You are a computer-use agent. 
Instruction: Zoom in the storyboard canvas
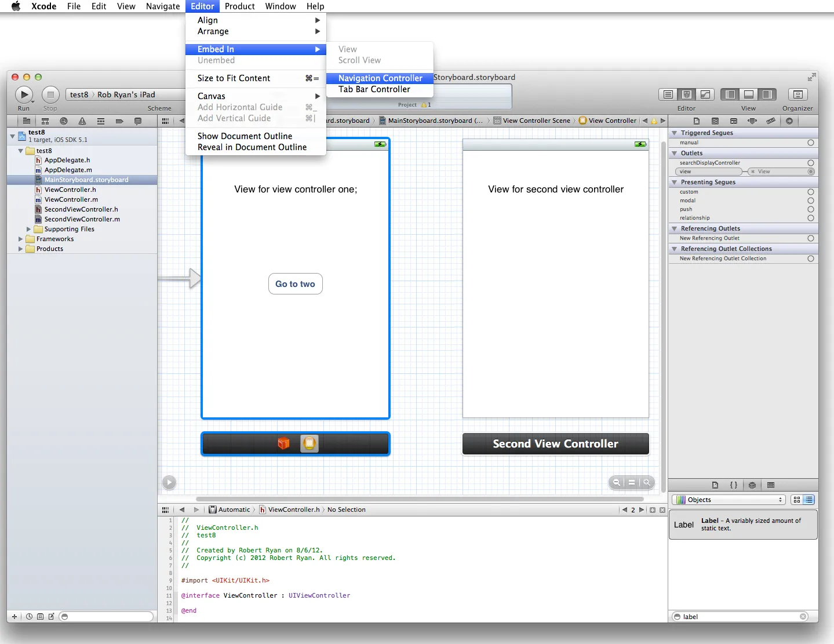tap(647, 482)
